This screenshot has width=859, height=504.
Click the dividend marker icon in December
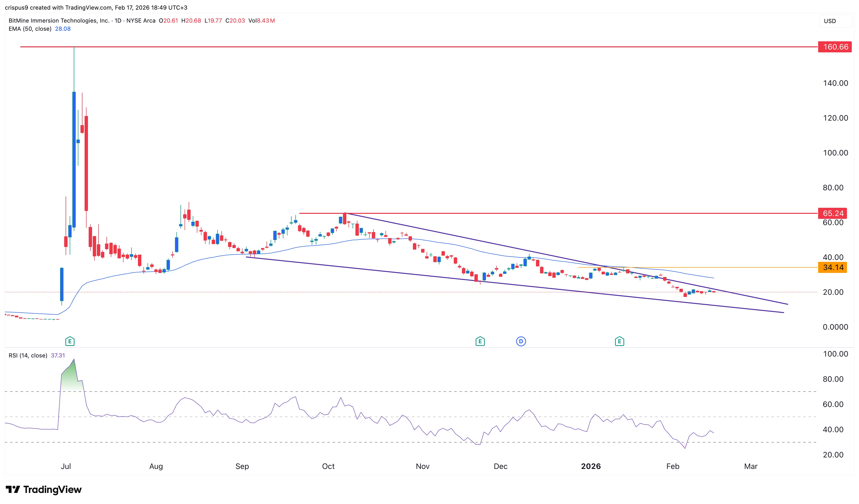[x=521, y=341]
